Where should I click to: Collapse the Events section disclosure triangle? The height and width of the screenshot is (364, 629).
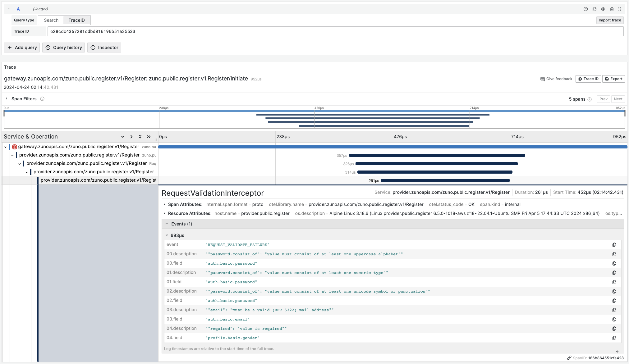pos(167,224)
